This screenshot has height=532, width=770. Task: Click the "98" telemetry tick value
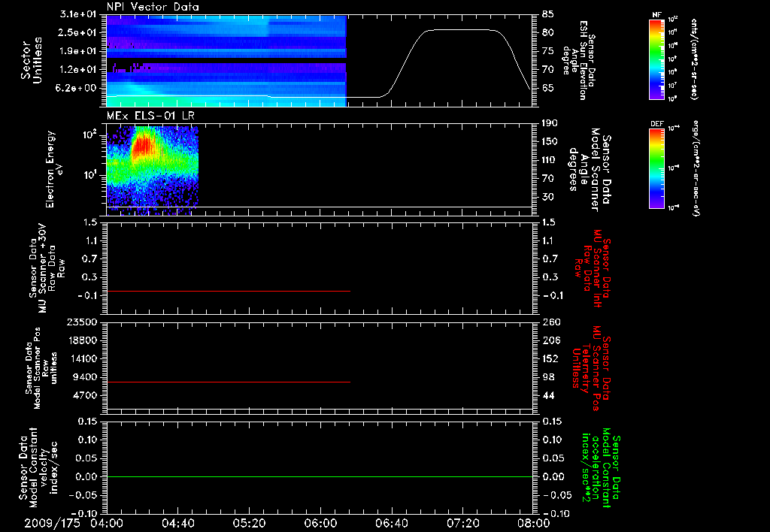[x=548, y=377]
